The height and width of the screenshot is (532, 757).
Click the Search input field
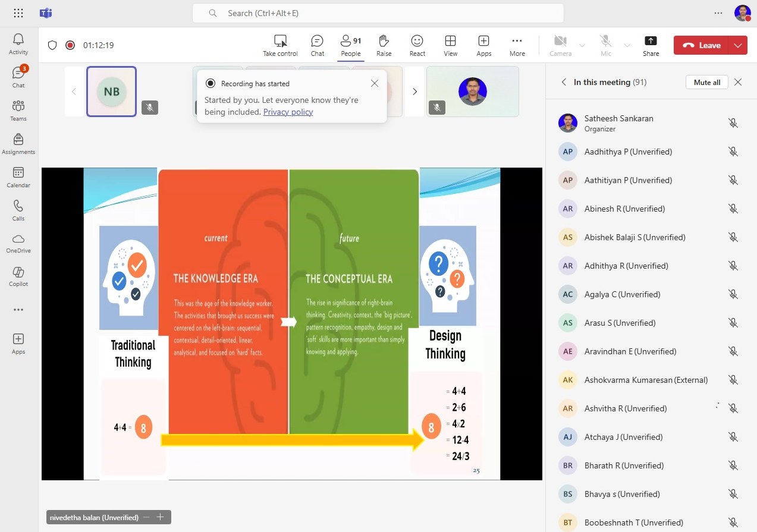378,13
